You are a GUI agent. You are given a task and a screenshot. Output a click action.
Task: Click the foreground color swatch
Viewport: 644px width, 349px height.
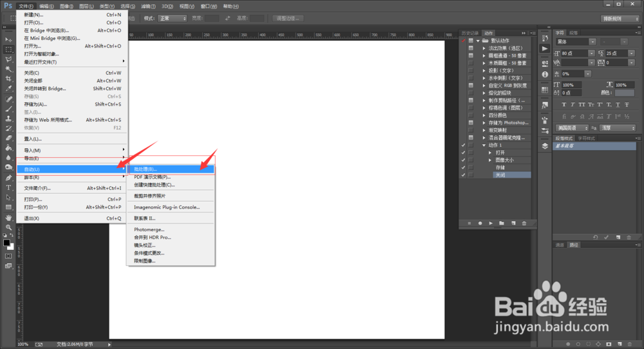(6, 243)
